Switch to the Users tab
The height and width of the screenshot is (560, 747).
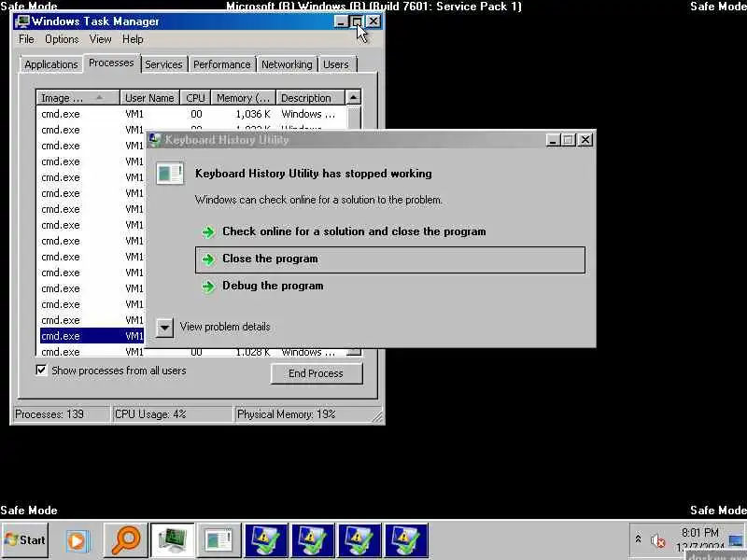336,64
